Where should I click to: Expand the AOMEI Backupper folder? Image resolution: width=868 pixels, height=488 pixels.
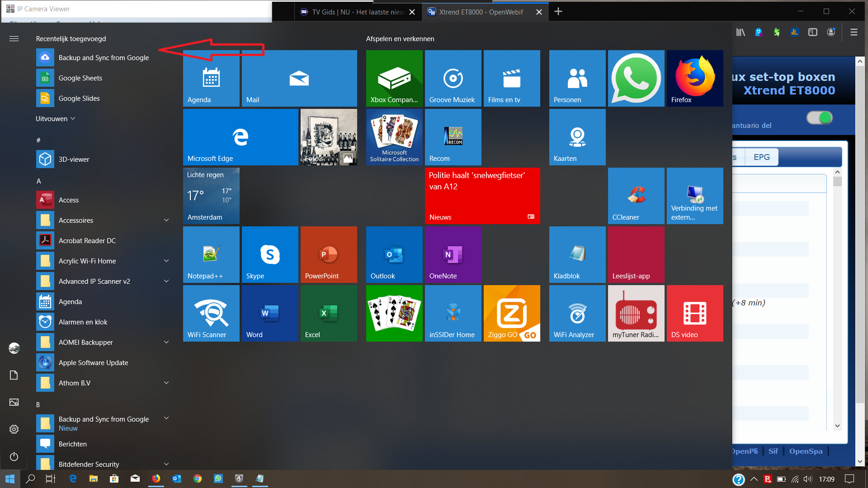[166, 342]
